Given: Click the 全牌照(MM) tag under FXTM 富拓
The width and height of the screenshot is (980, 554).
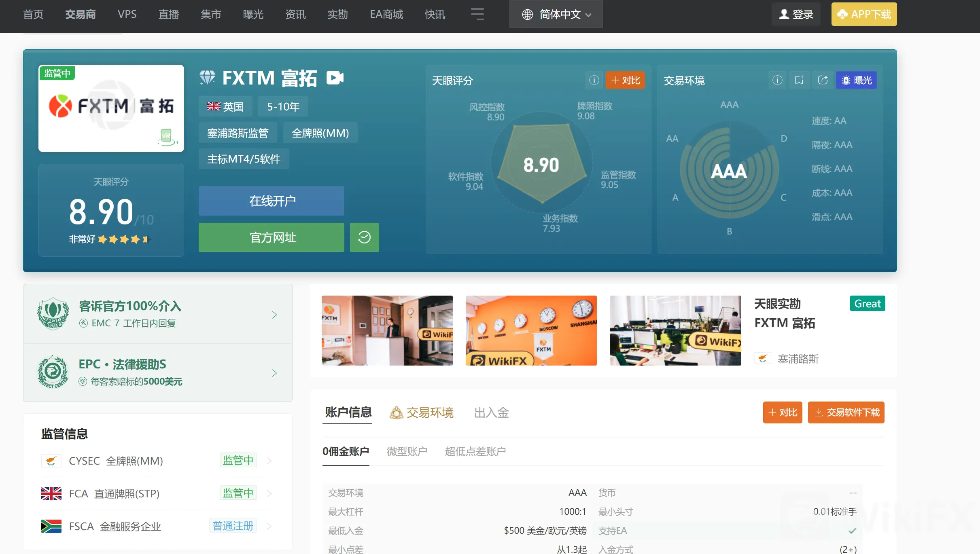Looking at the screenshot, I should point(320,133).
